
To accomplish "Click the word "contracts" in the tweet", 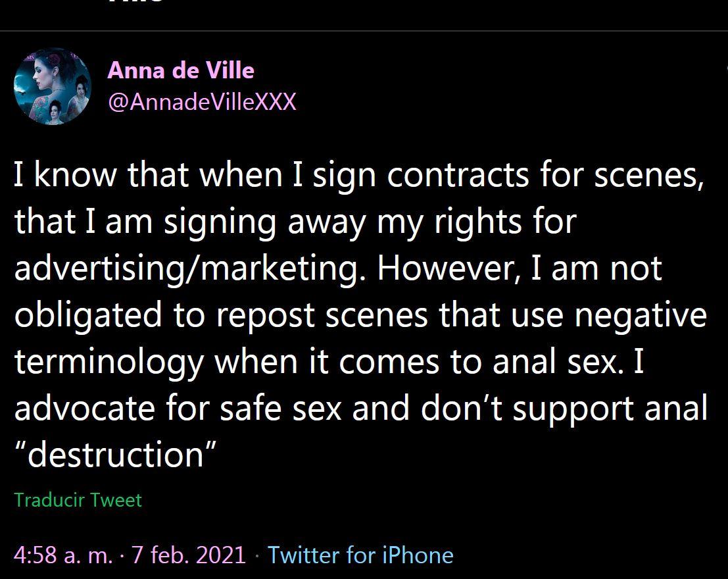I will (458, 175).
